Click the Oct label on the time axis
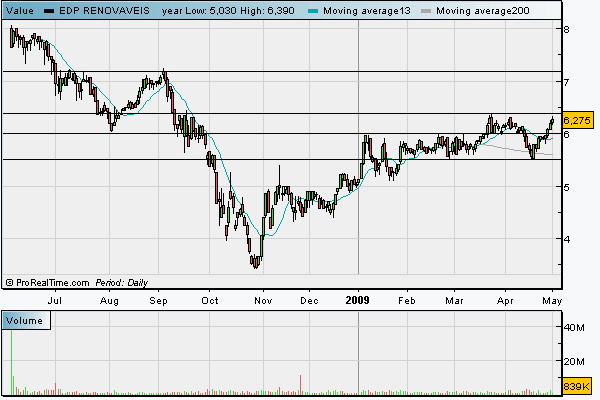Image resolution: width=600 pixels, height=400 pixels. click(210, 301)
